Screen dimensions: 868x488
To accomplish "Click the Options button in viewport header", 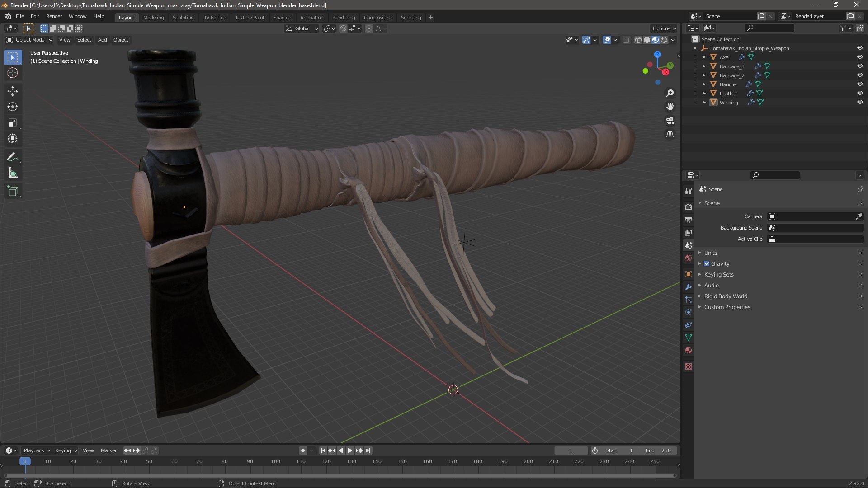I will 664,28.
